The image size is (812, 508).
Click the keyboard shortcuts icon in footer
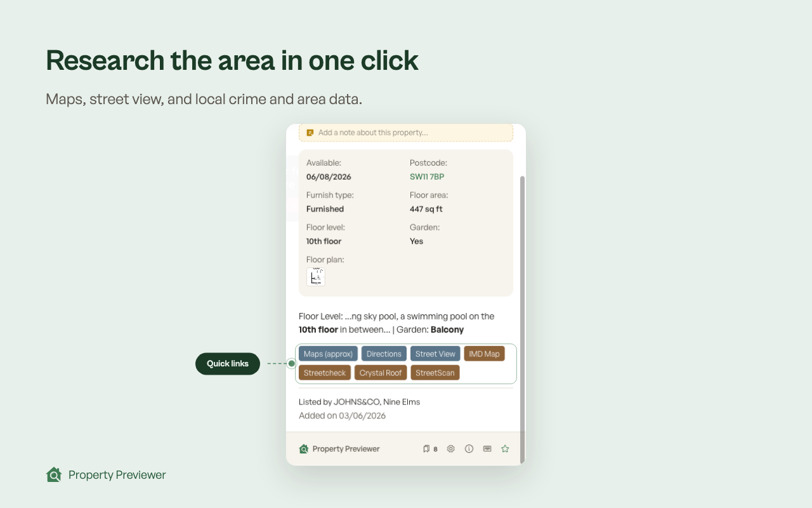487,449
